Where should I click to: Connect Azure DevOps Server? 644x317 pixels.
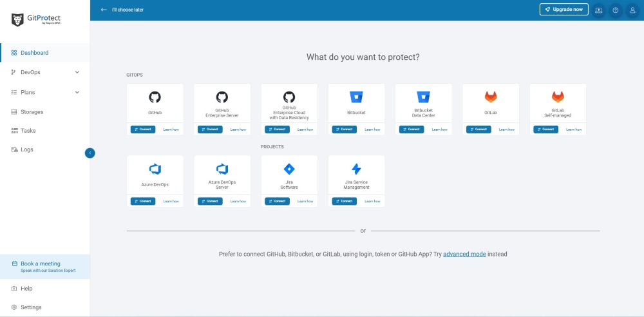210,201
